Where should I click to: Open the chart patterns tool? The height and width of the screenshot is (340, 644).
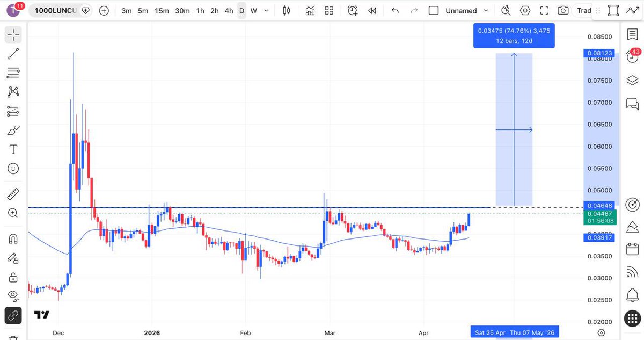(13, 92)
